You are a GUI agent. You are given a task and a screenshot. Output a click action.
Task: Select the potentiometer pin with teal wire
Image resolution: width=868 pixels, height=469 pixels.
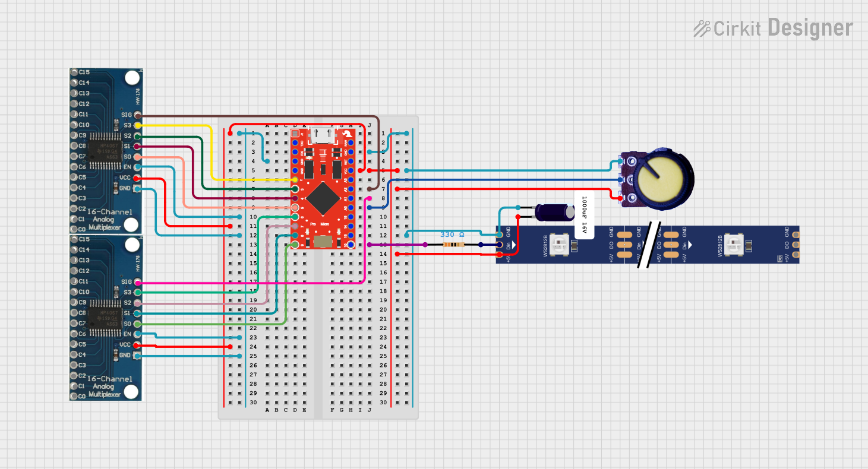point(621,160)
